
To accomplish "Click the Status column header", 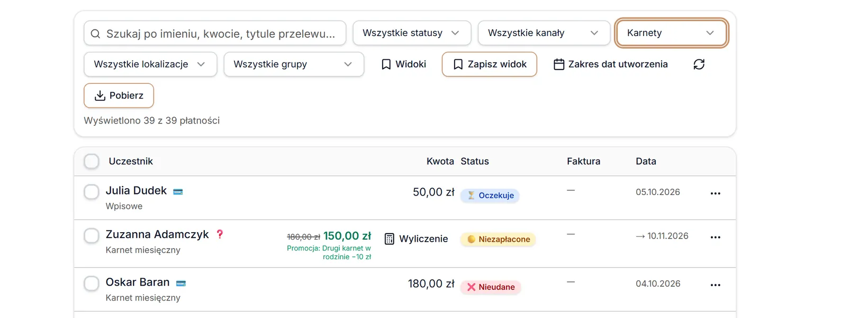I will coord(475,161).
